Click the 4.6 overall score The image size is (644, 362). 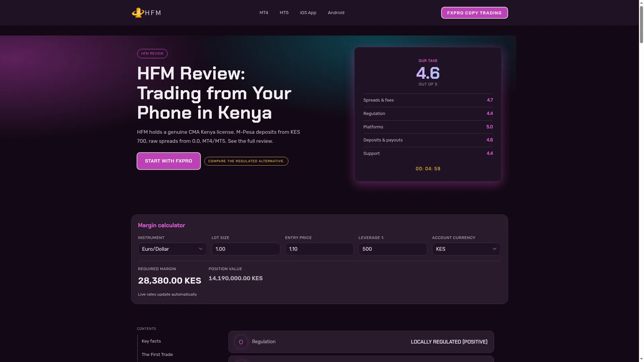428,73
